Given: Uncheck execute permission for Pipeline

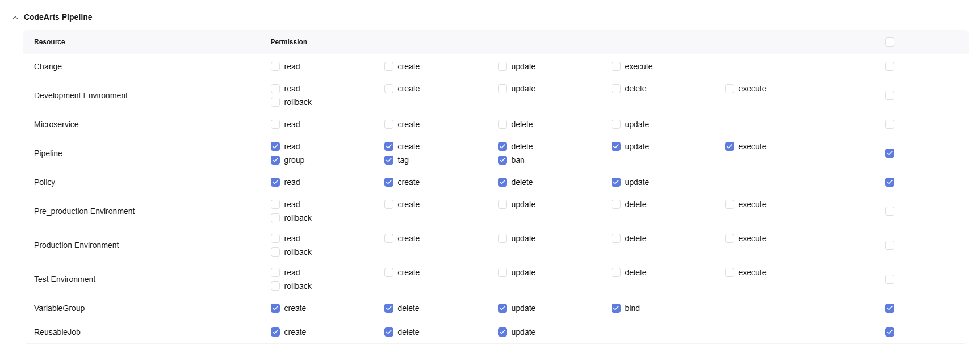Looking at the screenshot, I should point(730,146).
